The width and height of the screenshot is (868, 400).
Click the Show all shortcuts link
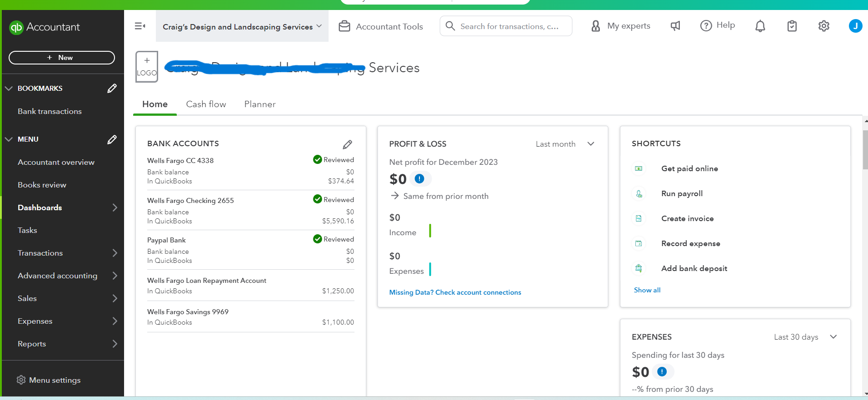(647, 290)
